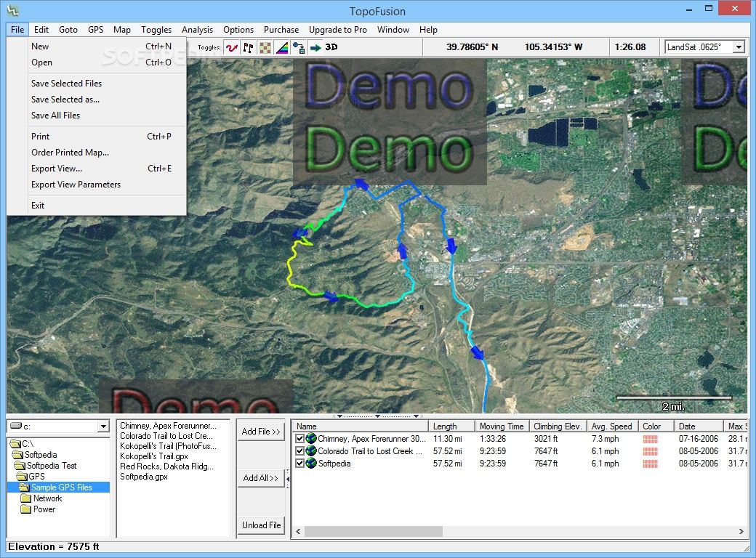Click the Add File >> button
756x558 pixels.
261,432
